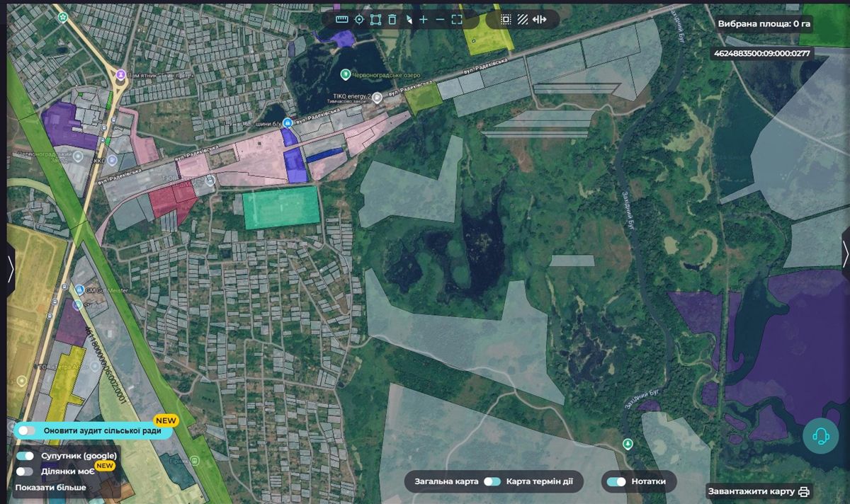Viewport: 850px width, 504px height.
Task: Click Завантажити карту print button
Action: pos(758,491)
